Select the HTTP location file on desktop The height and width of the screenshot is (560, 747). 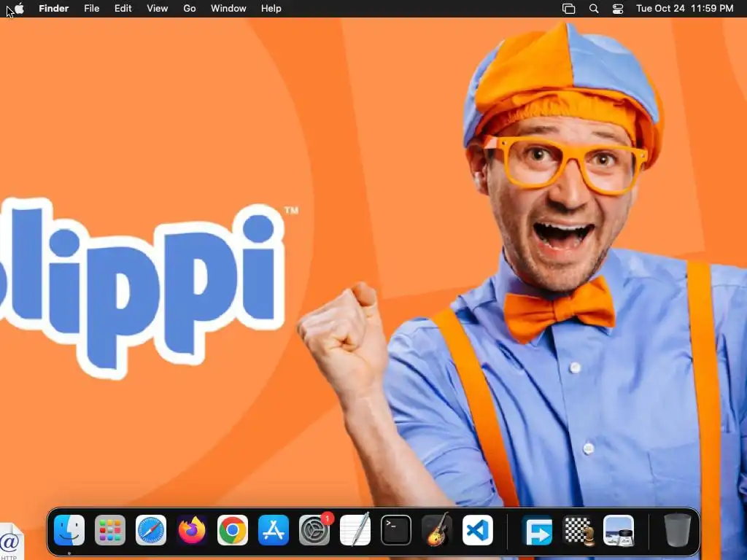click(x=10, y=542)
